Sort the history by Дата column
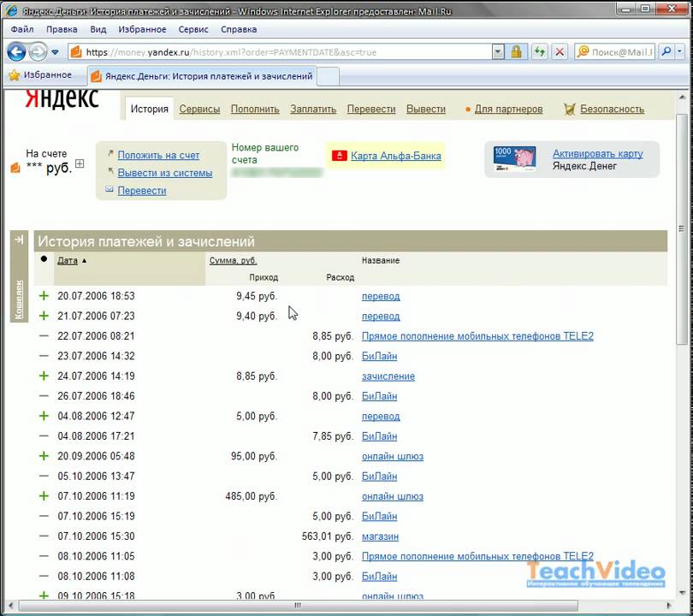The height and width of the screenshot is (616, 693). click(68, 260)
